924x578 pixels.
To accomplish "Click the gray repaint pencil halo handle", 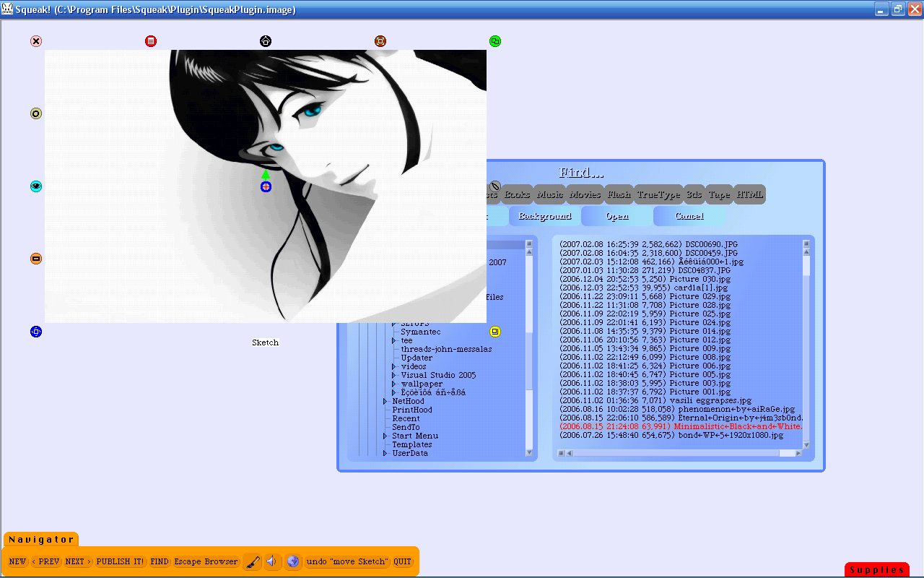I will click(495, 186).
